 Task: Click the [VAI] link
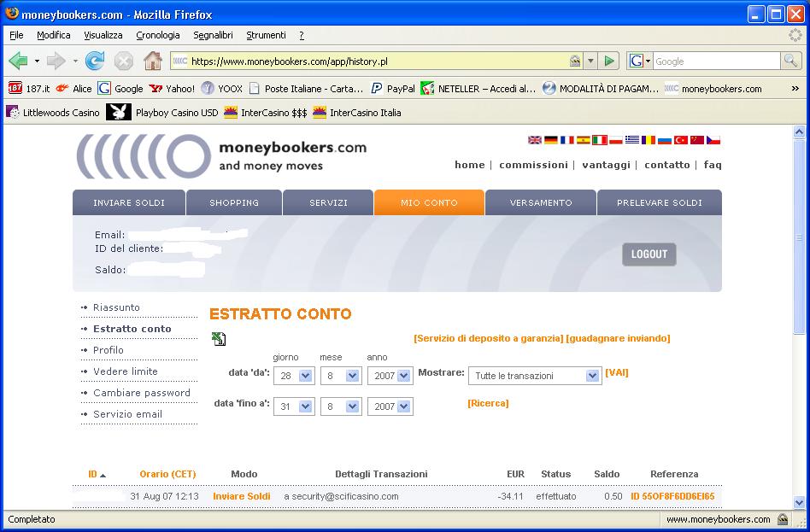[617, 372]
